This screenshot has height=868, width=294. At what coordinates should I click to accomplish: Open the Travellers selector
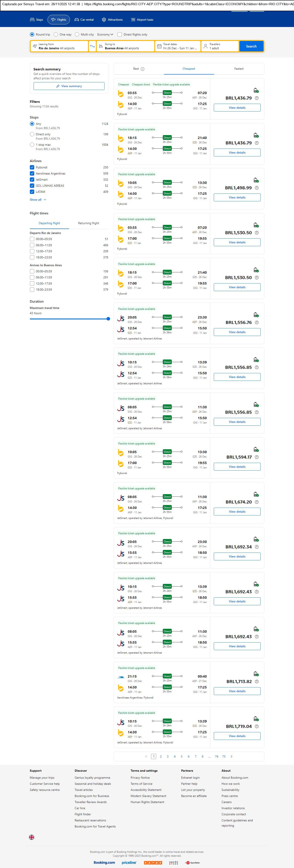(x=220, y=46)
